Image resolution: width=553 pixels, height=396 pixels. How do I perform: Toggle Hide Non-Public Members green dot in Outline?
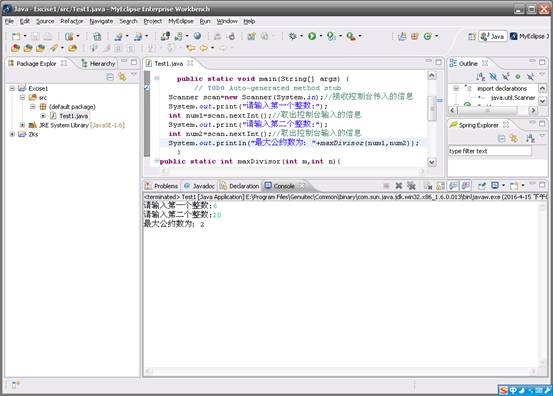(x=518, y=77)
